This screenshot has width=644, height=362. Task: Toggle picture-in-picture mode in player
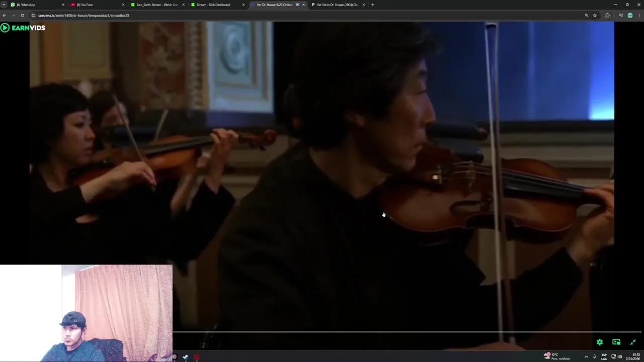[616, 342]
